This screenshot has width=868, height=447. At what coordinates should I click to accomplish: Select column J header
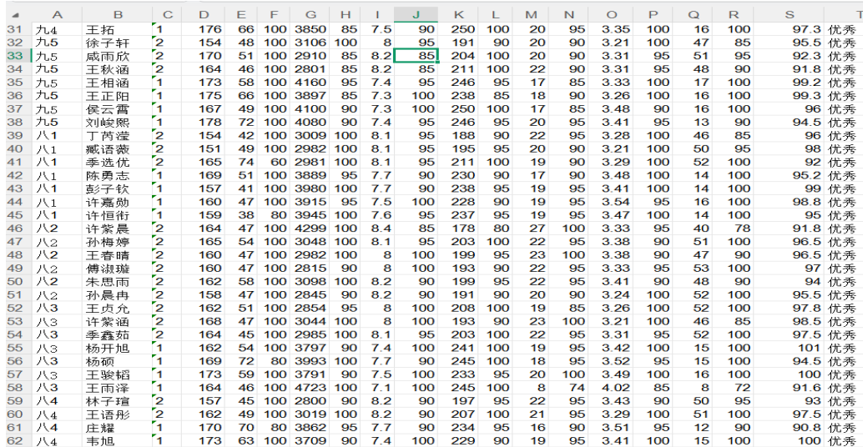point(416,15)
